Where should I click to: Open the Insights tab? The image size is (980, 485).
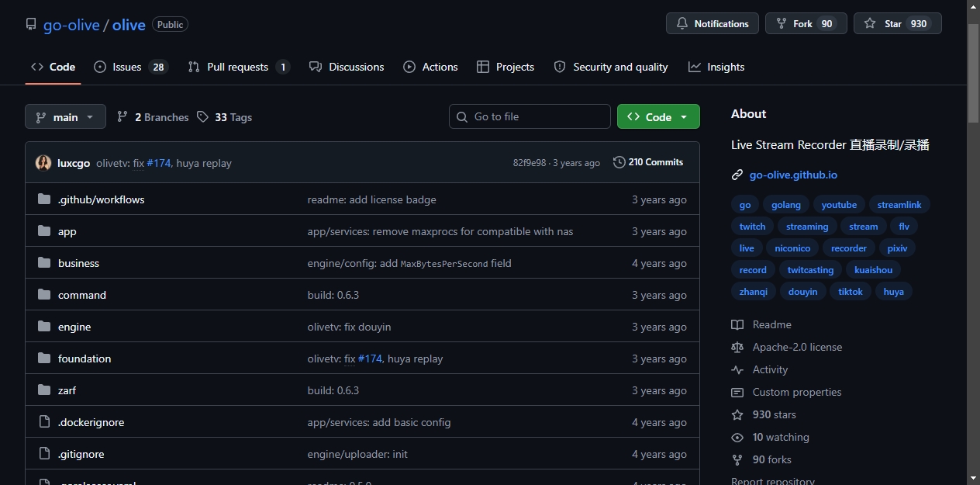click(716, 67)
